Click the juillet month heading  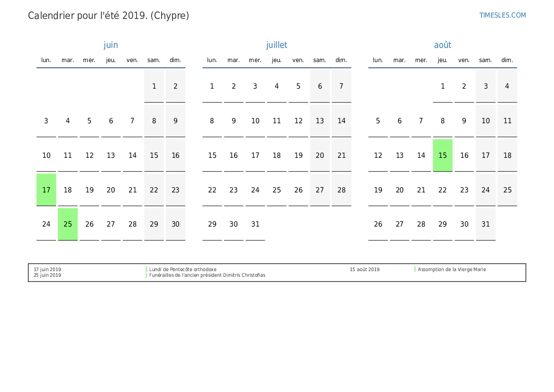(277, 45)
